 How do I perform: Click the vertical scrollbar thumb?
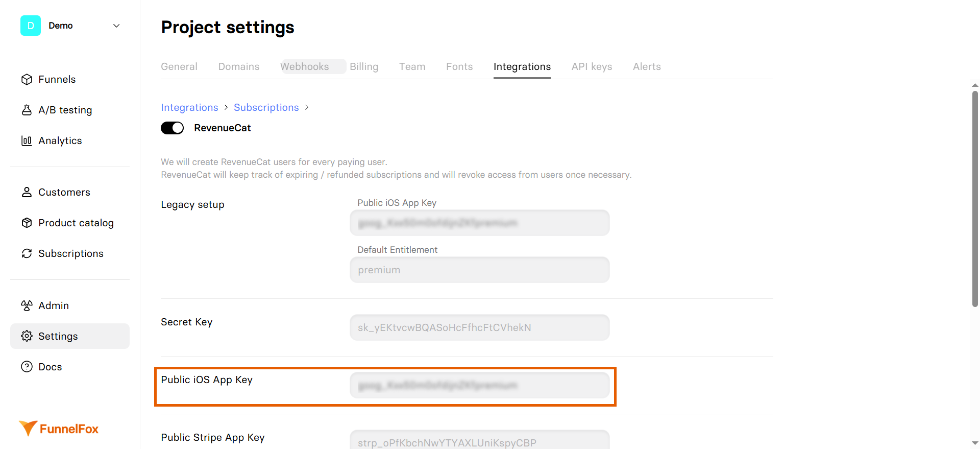(975, 199)
